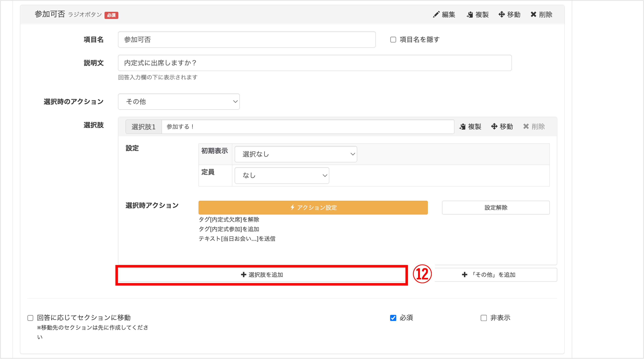Click the plus icon in 選択肢を追加
This screenshot has height=359, width=644.
pos(243,275)
